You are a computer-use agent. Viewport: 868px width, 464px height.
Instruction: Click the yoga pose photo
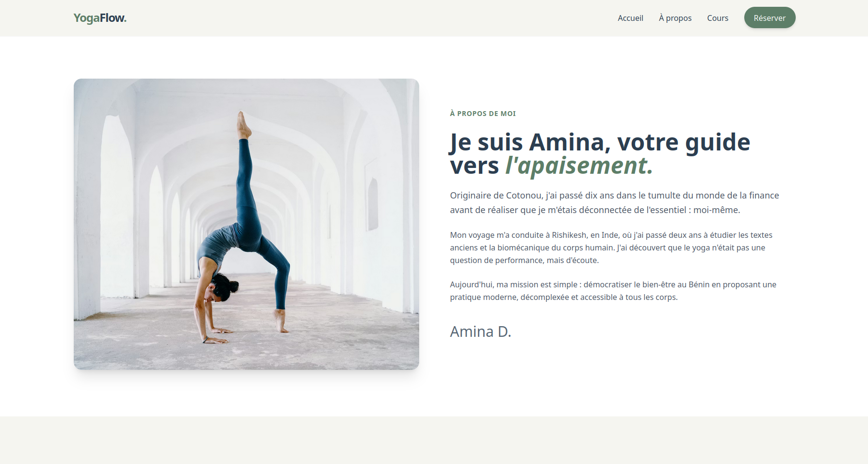(246, 224)
